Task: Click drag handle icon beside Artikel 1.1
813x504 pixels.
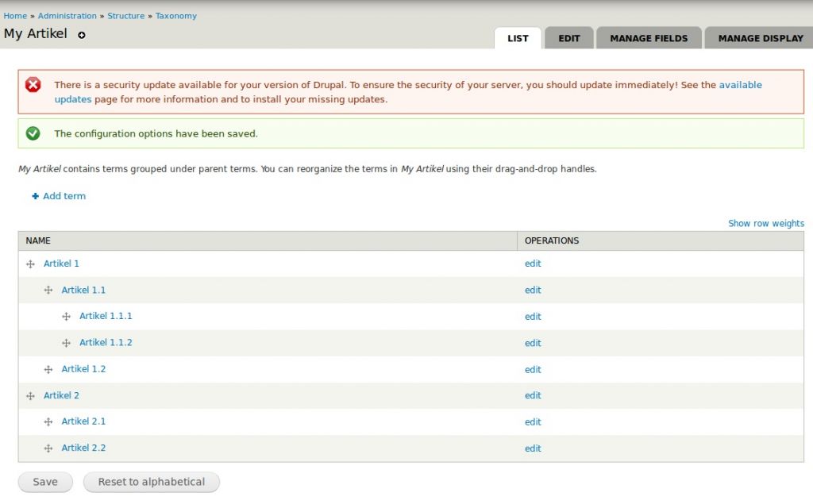Action: (x=48, y=290)
